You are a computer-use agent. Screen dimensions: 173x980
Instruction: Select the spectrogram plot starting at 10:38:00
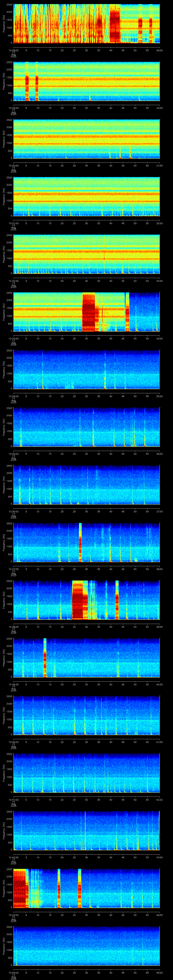click(x=86, y=600)
